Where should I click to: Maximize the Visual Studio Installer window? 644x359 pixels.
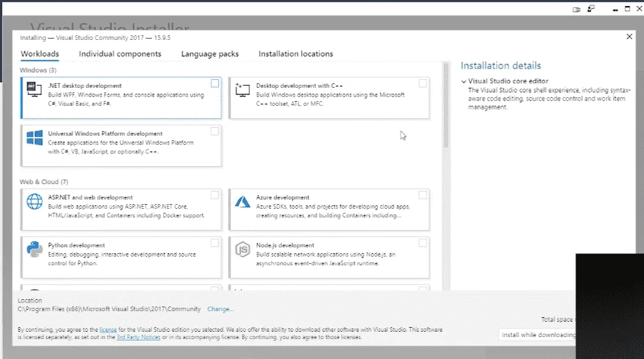click(627, 9)
